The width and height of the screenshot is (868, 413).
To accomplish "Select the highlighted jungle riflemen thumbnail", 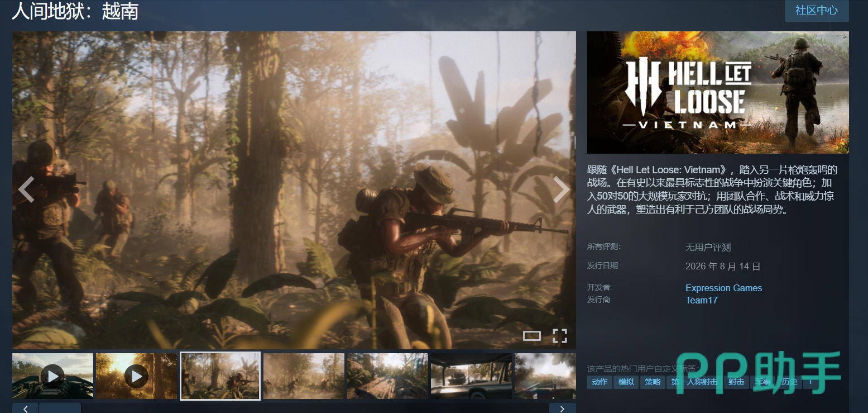I will 220,376.
